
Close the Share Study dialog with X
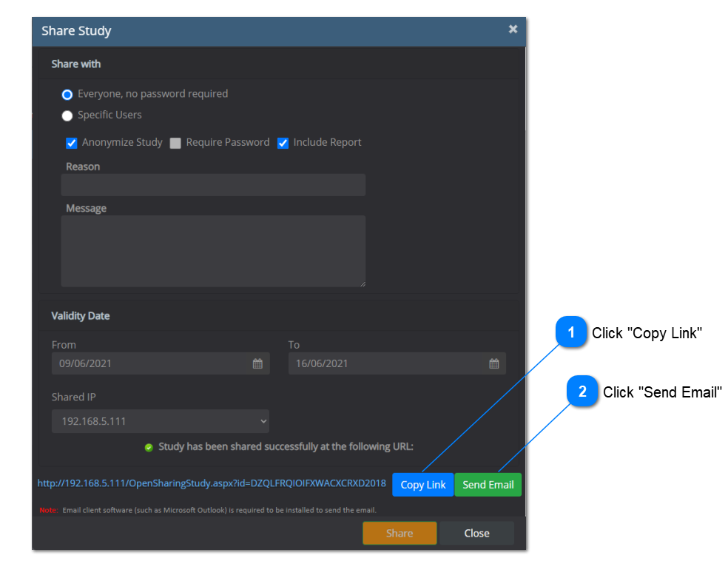513,30
